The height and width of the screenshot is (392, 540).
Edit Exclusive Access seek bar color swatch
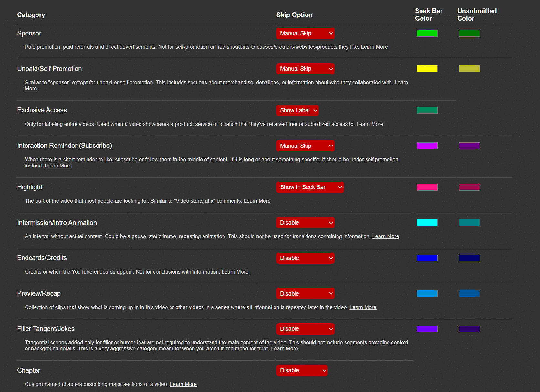[x=427, y=110]
